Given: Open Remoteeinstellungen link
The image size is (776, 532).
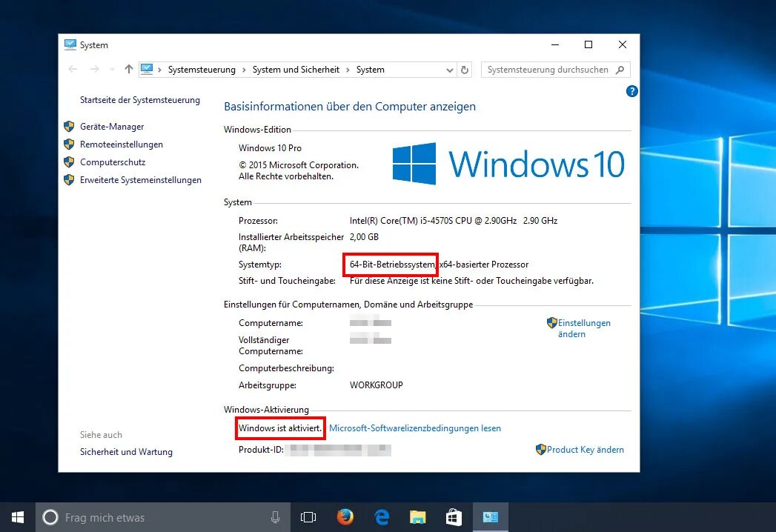Looking at the screenshot, I should point(122,144).
